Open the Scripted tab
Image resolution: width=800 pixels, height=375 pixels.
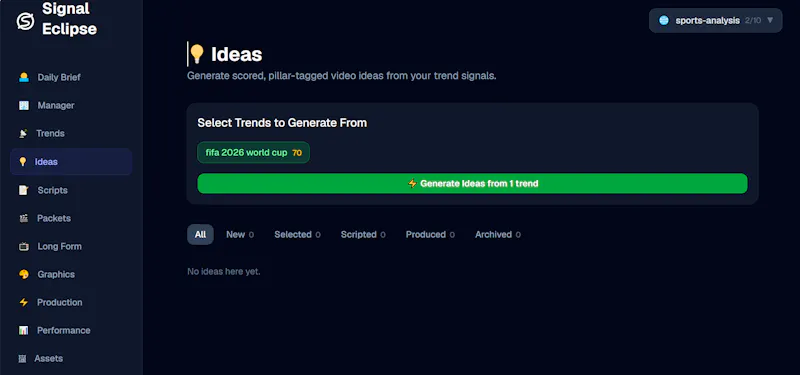363,235
